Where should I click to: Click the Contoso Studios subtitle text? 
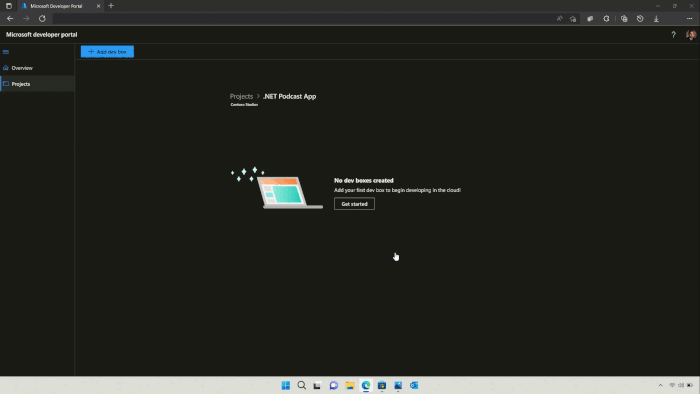244,104
